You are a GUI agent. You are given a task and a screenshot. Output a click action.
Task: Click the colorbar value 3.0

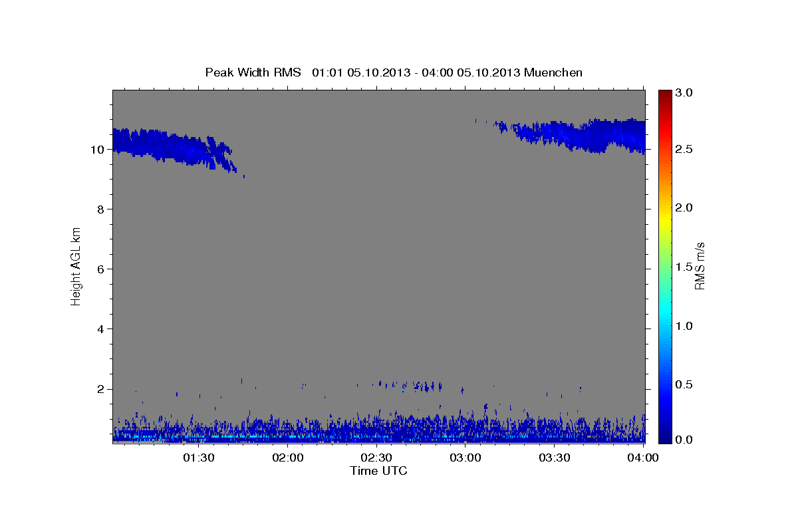pos(684,92)
